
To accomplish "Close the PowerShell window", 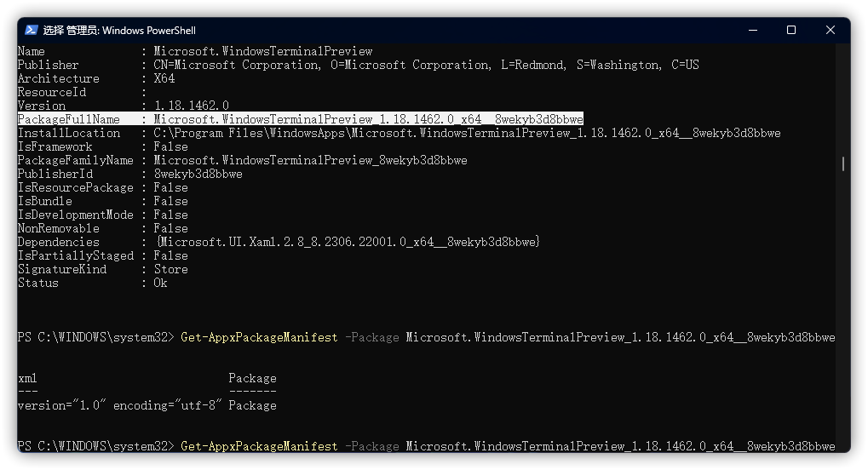I will click(x=831, y=30).
